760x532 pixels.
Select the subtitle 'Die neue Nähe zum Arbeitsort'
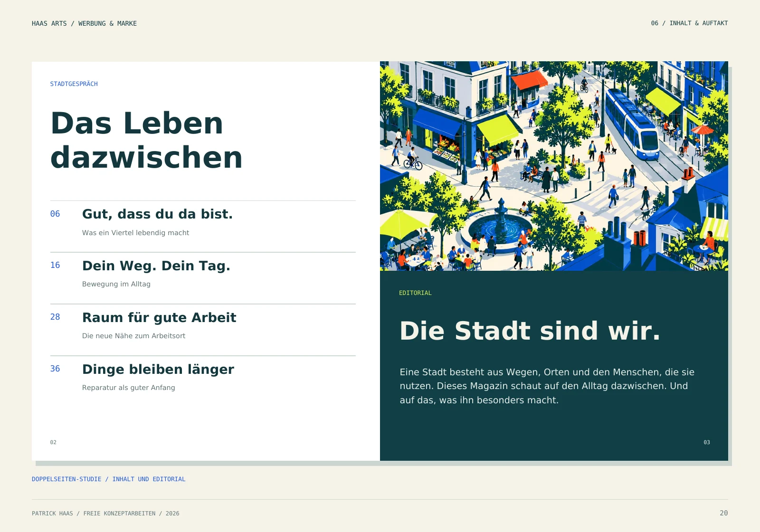tap(133, 336)
